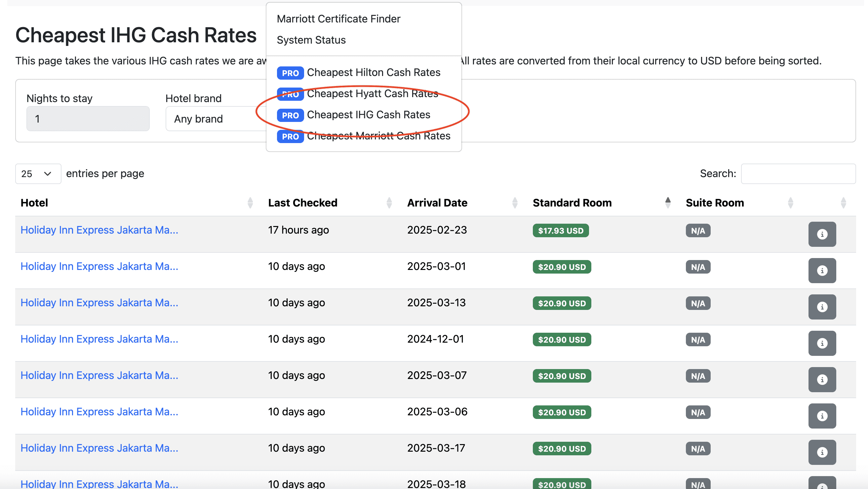Open System Status menu item
Image resolution: width=868 pixels, height=489 pixels.
click(x=311, y=40)
